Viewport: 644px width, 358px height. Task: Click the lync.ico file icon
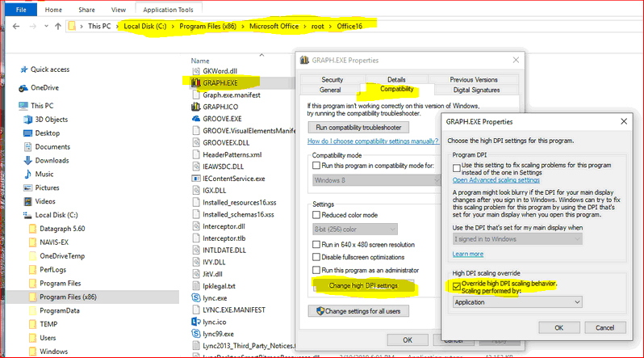pyautogui.click(x=196, y=322)
